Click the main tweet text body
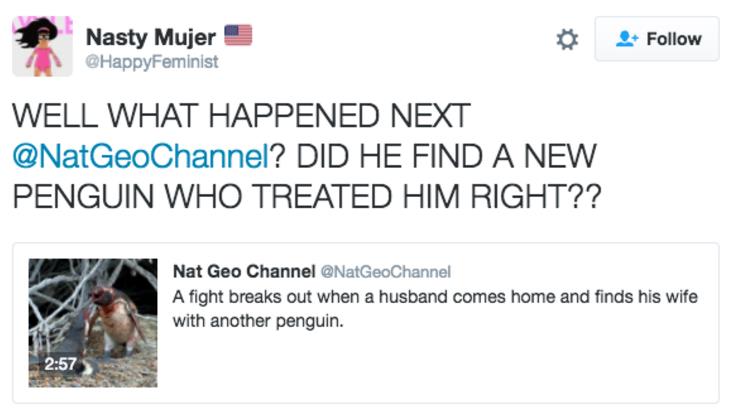The image size is (742, 412). pos(307,156)
